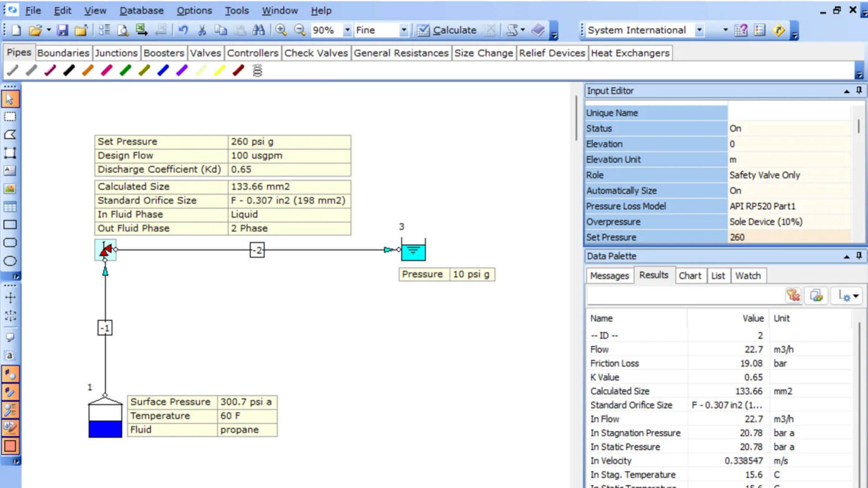Open the Database menu

[x=141, y=11]
